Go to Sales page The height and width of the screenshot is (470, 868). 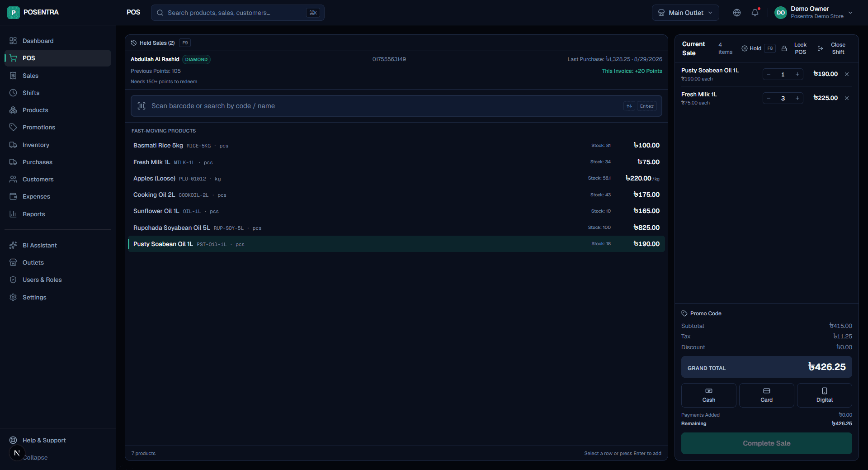[58, 76]
